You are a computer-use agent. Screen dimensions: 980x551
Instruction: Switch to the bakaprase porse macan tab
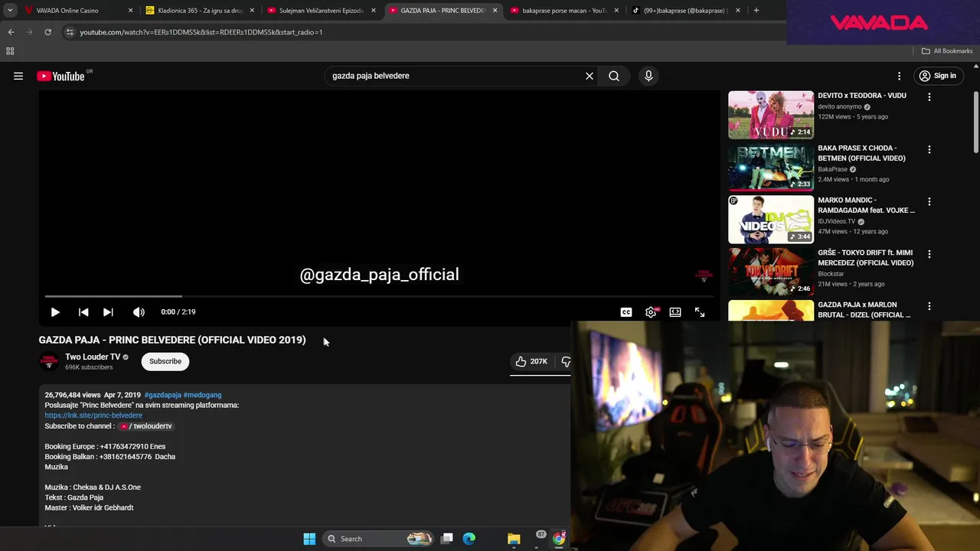click(564, 11)
